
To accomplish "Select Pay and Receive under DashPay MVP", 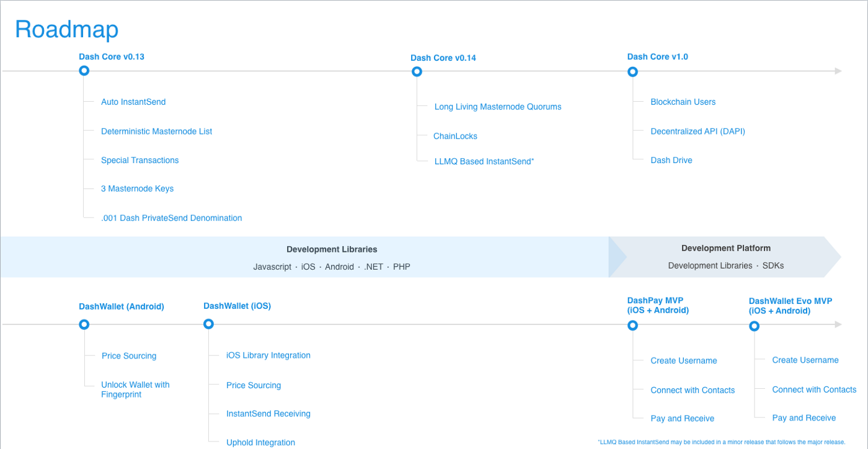I will [683, 419].
